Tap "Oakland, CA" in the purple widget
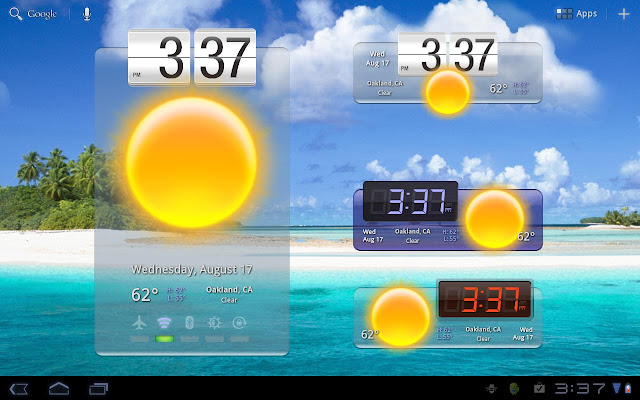Viewport: 640px width, 400px height. pos(413,231)
